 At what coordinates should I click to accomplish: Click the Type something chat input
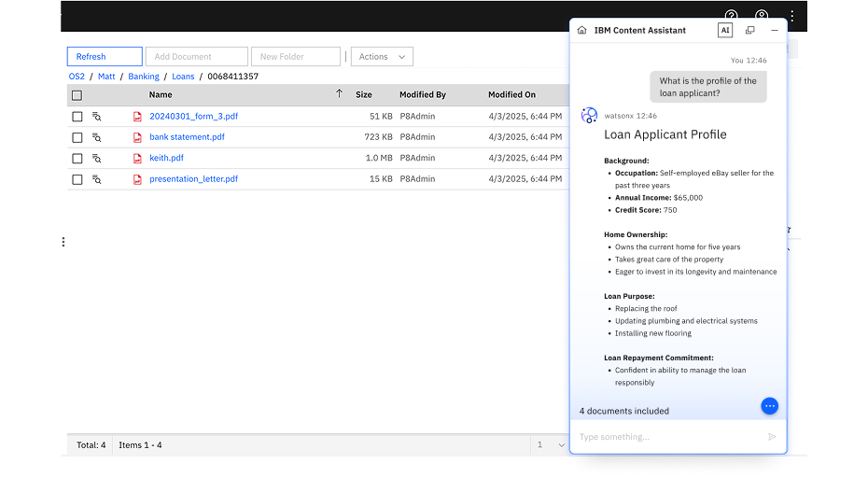(x=670, y=437)
